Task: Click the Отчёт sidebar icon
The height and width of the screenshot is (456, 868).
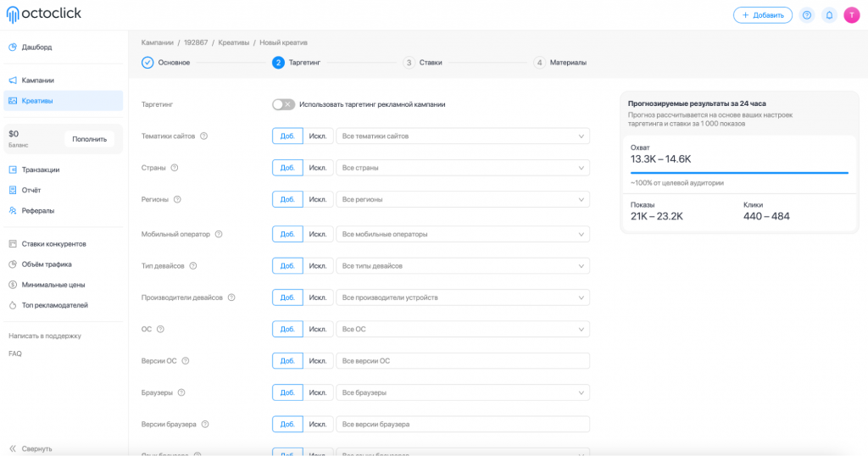Action: click(x=13, y=190)
